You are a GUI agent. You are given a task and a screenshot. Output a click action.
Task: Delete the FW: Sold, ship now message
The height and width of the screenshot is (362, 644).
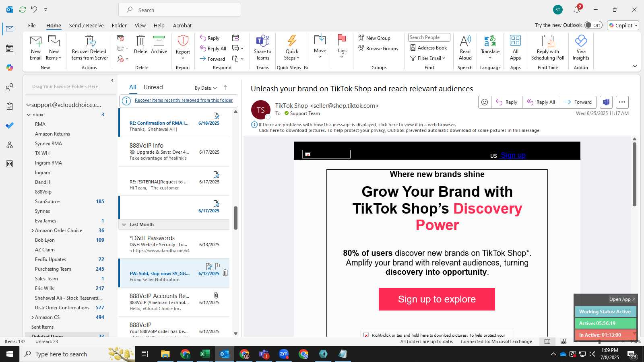[x=225, y=273]
